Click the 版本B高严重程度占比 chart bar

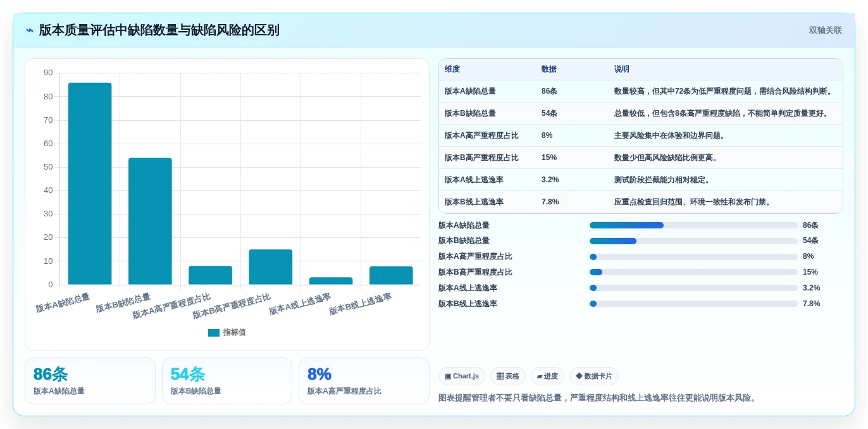[x=271, y=267]
